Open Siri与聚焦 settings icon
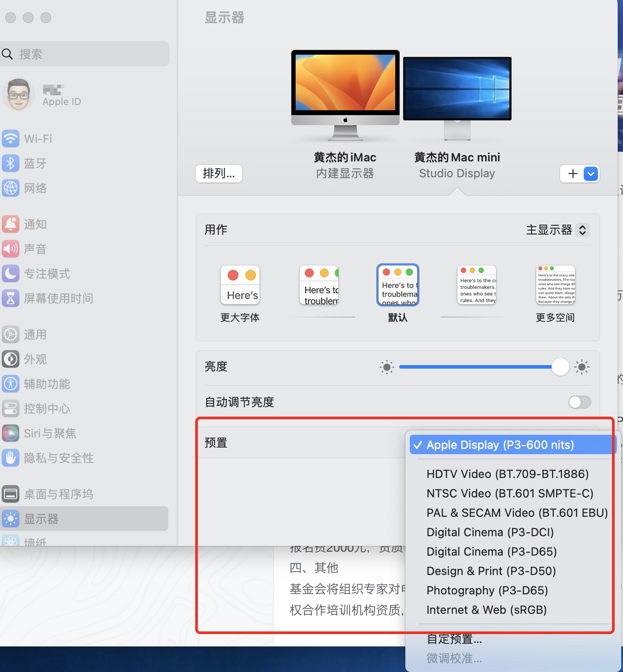Viewport: 623px width, 672px height. pos(11,433)
